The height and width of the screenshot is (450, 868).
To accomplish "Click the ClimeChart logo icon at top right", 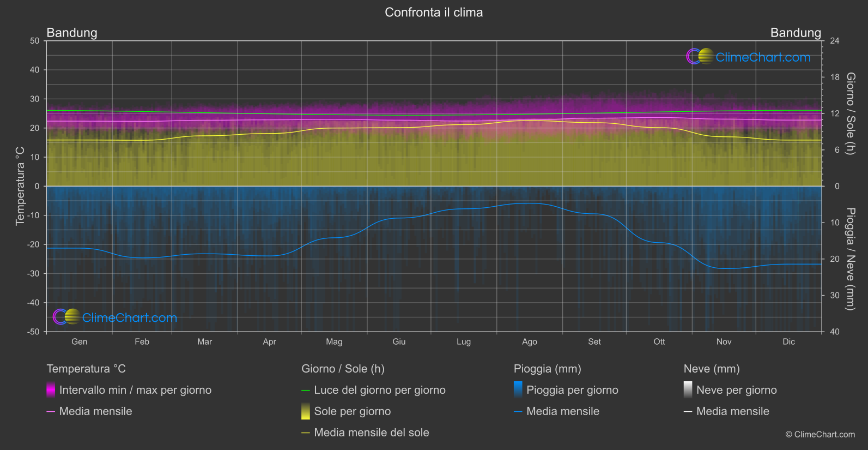I will tap(700, 56).
